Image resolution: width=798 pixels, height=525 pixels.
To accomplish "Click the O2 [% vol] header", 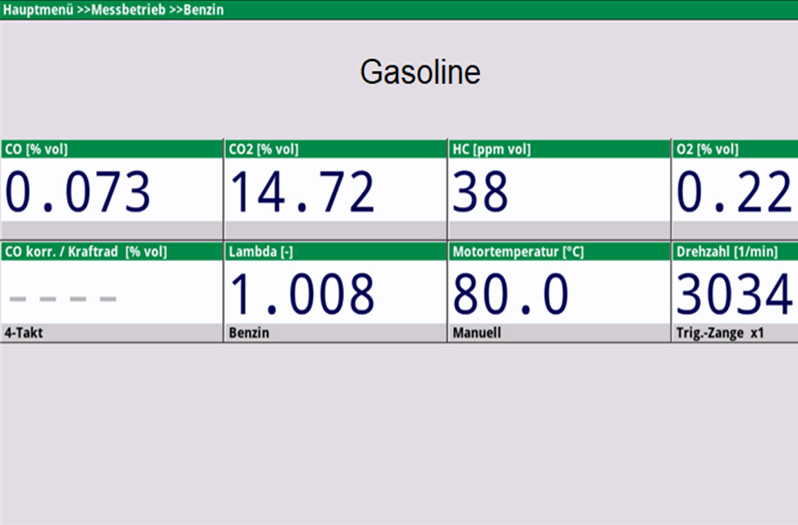I will pos(707,150).
